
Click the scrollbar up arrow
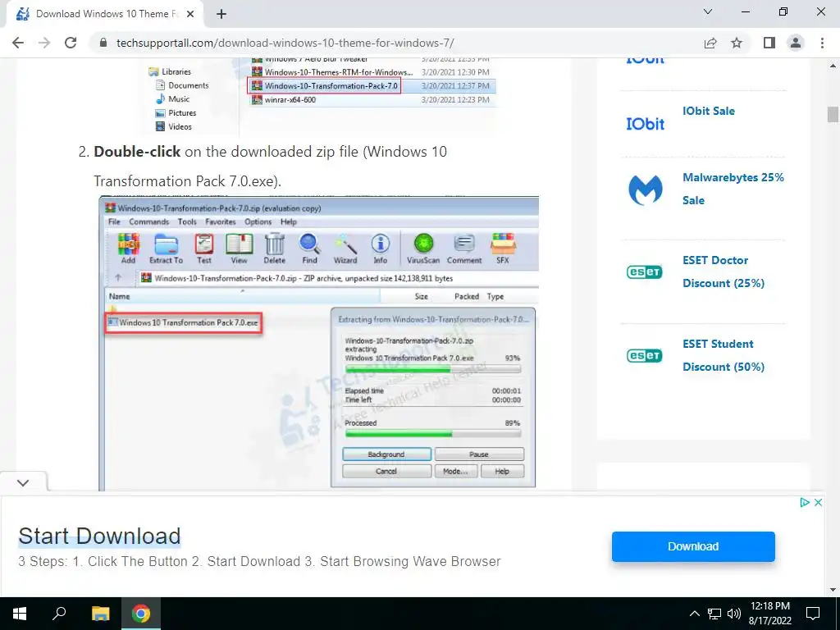[x=833, y=66]
